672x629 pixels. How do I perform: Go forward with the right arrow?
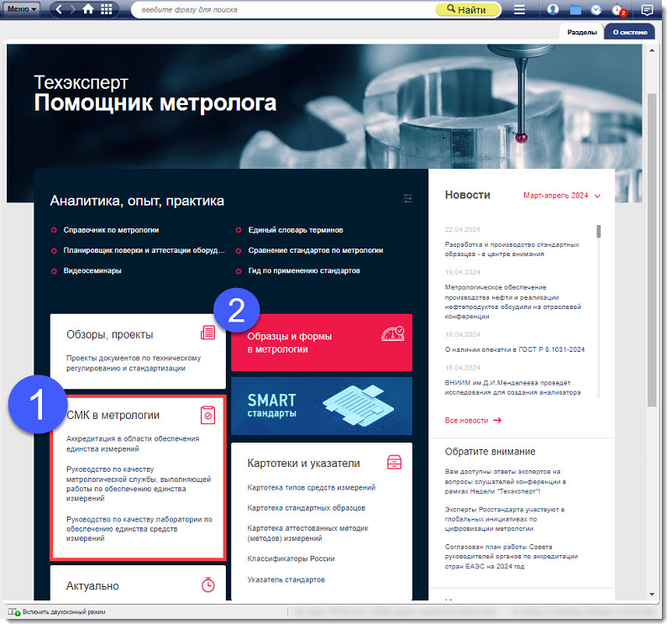point(72,9)
